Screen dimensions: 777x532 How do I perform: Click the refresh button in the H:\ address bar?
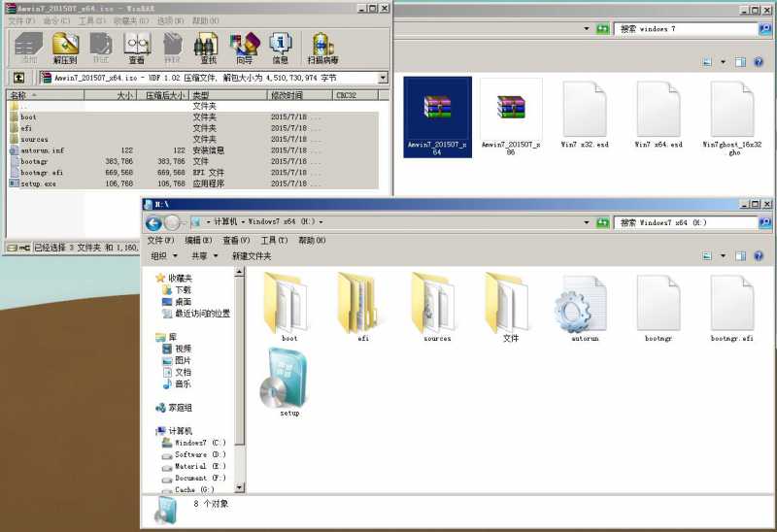pyautogui.click(x=602, y=222)
